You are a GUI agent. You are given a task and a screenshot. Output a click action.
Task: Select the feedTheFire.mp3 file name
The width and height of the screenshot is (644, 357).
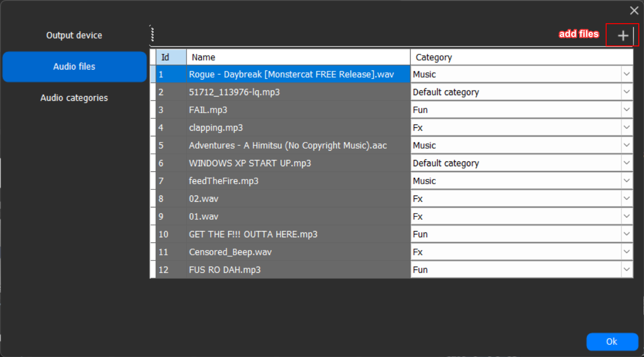click(298, 181)
